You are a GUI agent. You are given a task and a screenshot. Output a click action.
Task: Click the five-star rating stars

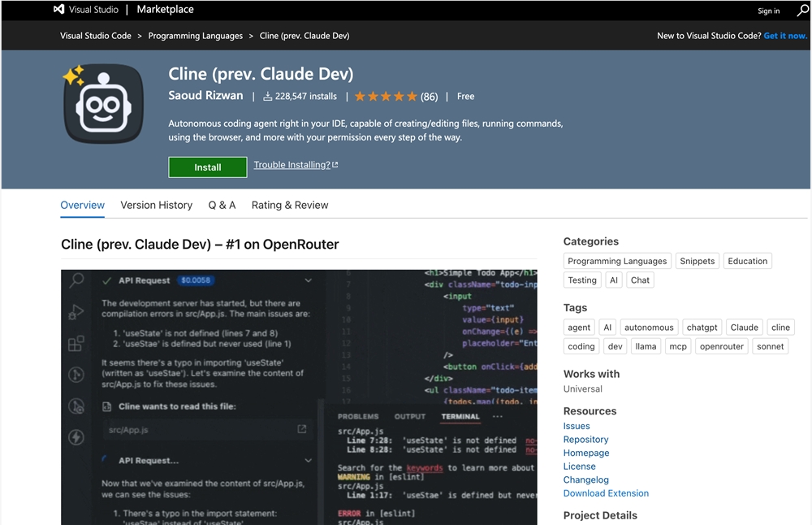pos(386,97)
